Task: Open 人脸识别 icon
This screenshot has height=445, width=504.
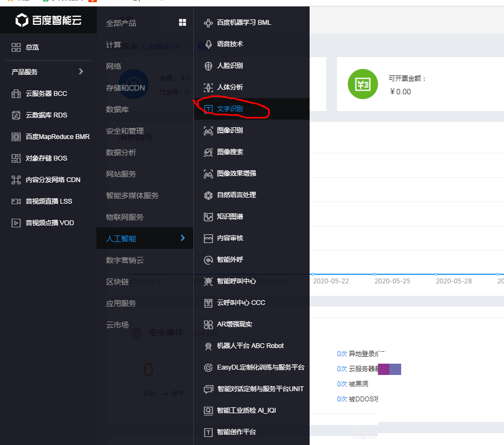Action: coord(208,66)
